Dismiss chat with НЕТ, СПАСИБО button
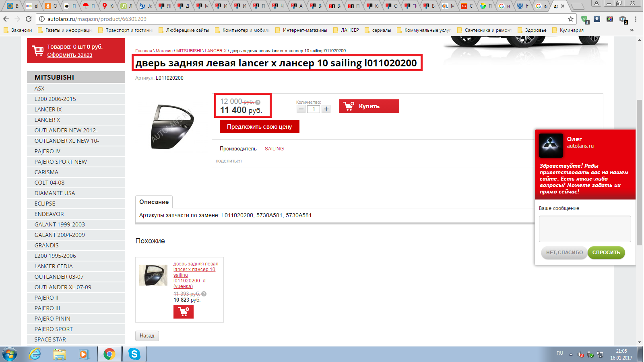644x362 pixels. pos(564,253)
